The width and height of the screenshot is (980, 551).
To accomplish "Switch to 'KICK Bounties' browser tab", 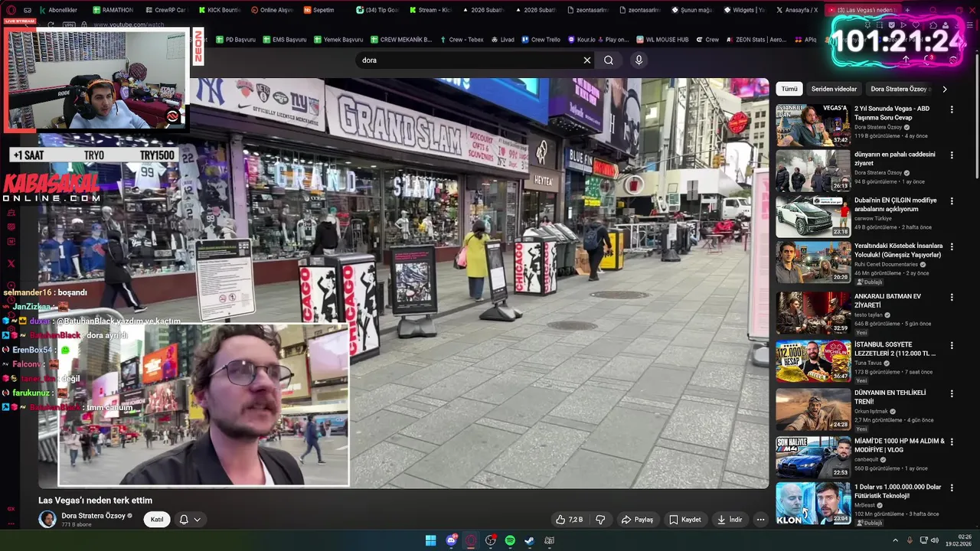I will pos(220,10).
